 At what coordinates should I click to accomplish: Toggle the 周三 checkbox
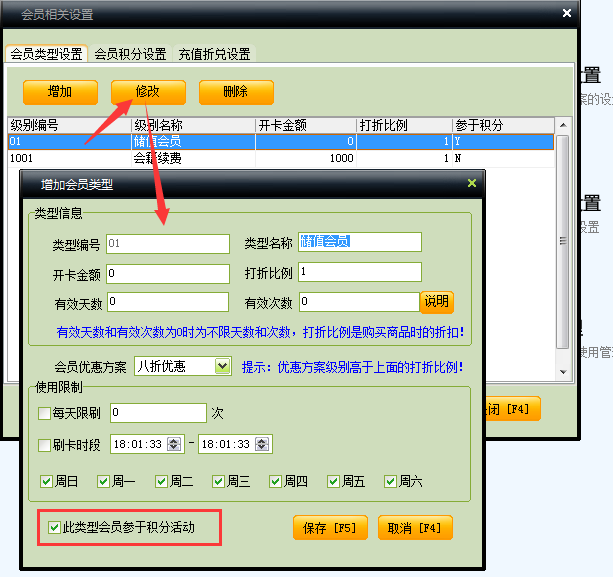coord(217,482)
